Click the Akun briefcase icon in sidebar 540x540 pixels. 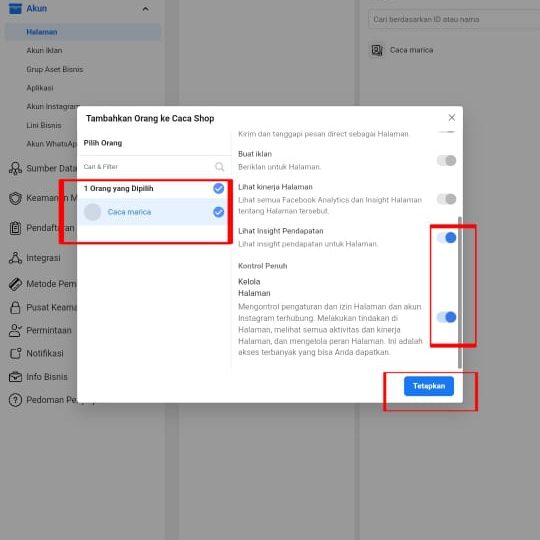pyautogui.click(x=15, y=8)
